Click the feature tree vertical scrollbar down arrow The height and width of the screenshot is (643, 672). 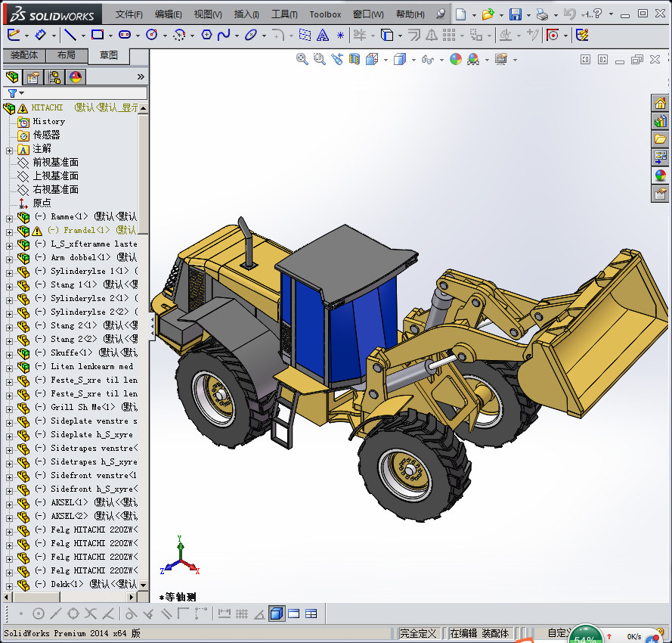coord(143,585)
